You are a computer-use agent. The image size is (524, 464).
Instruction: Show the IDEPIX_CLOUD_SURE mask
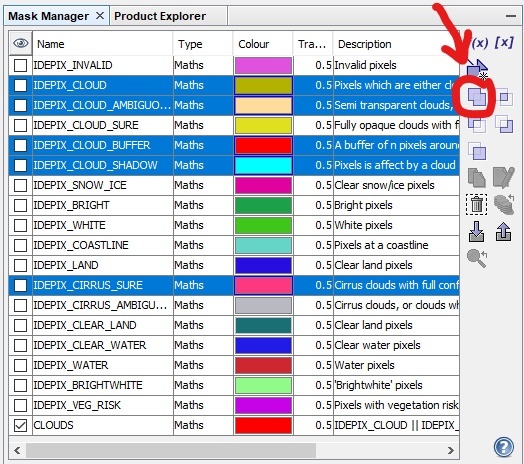[20, 125]
